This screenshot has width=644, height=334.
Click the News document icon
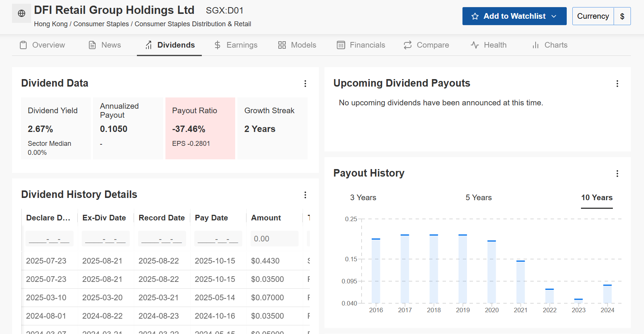pyautogui.click(x=92, y=45)
